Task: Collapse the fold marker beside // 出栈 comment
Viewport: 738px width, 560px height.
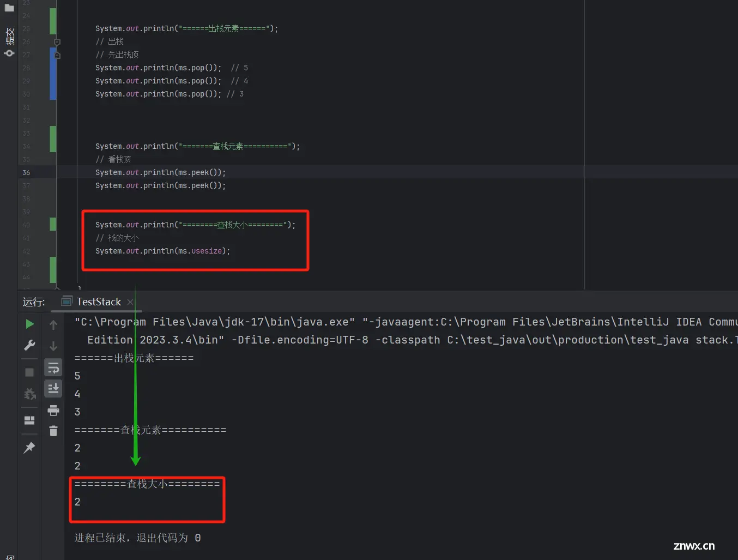Action: 57,41
